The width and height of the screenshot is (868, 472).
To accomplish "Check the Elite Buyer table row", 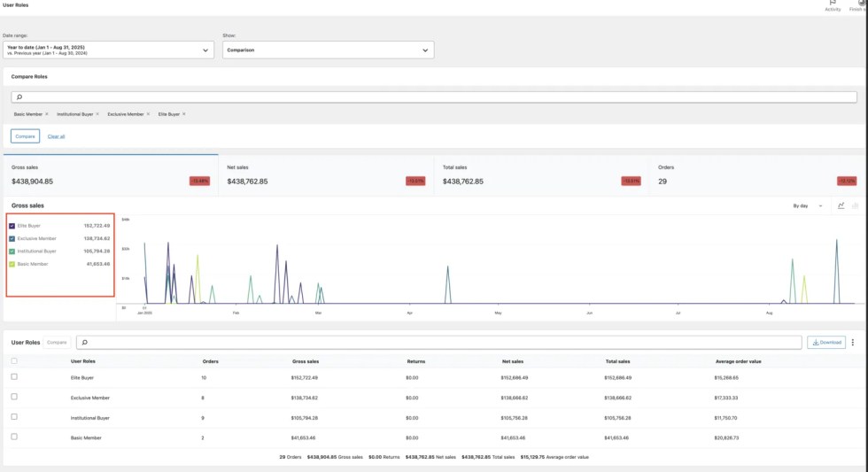I will [x=14, y=377].
